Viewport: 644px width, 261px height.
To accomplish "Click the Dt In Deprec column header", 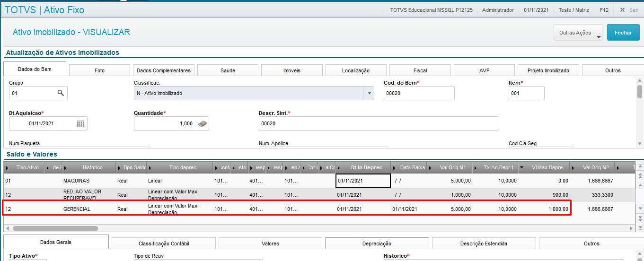I will tap(363, 167).
